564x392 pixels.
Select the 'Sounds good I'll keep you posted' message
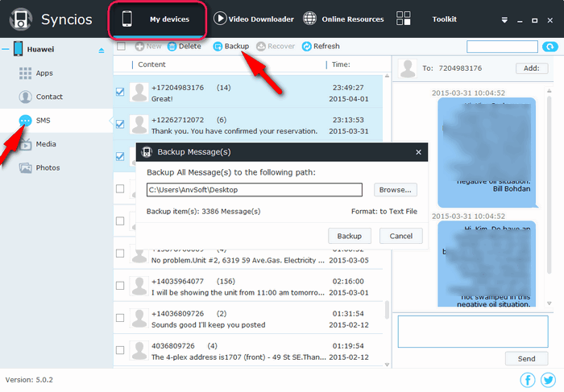(x=248, y=318)
